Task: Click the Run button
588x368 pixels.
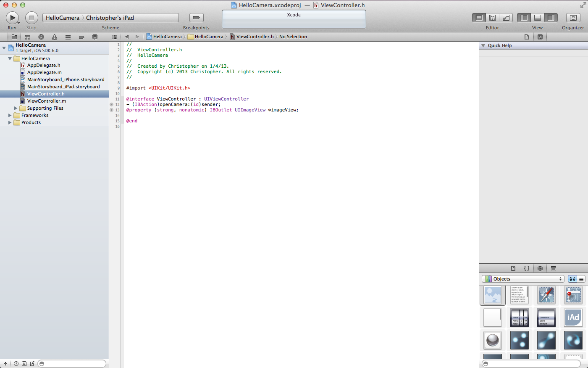Action: coord(13,18)
